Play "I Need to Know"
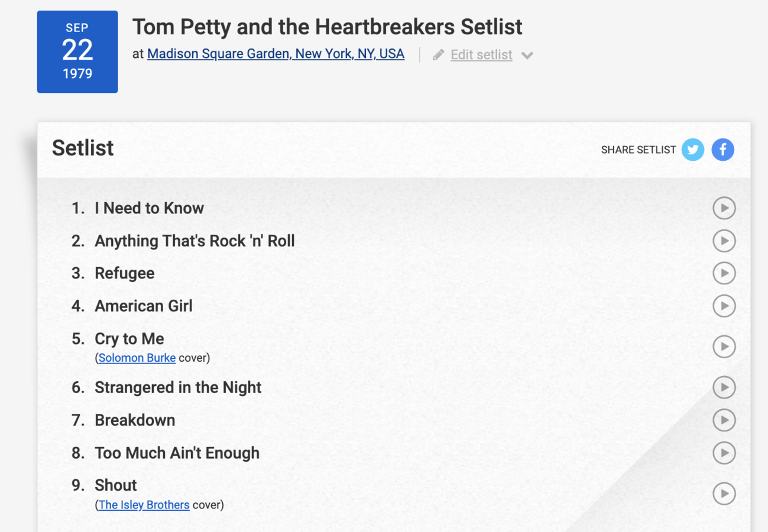Viewport: 768px width, 532px height. [724, 208]
